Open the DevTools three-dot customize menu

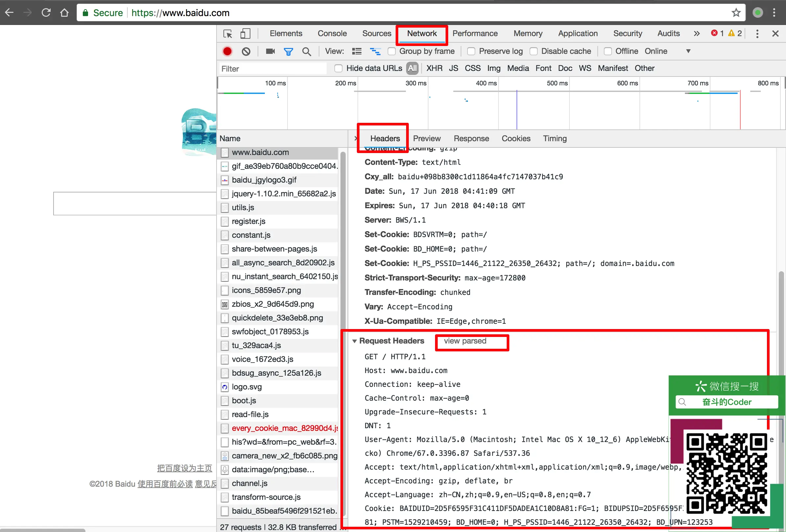click(757, 34)
